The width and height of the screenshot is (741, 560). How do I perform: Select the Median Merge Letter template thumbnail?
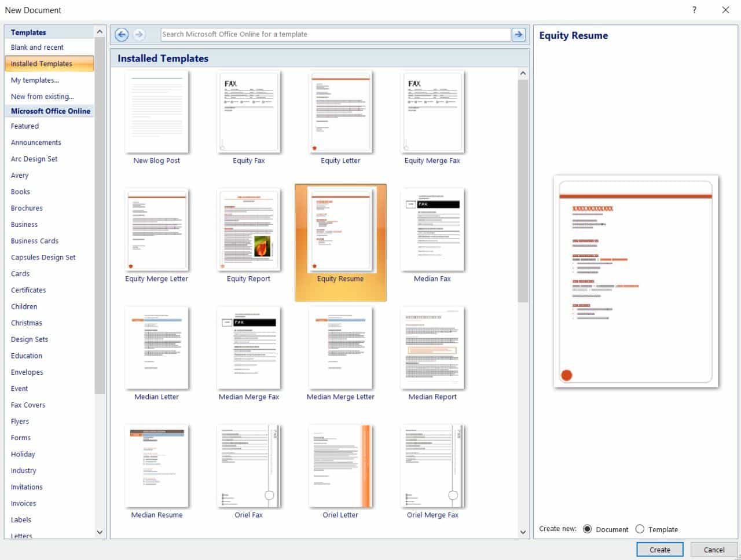[x=340, y=348]
